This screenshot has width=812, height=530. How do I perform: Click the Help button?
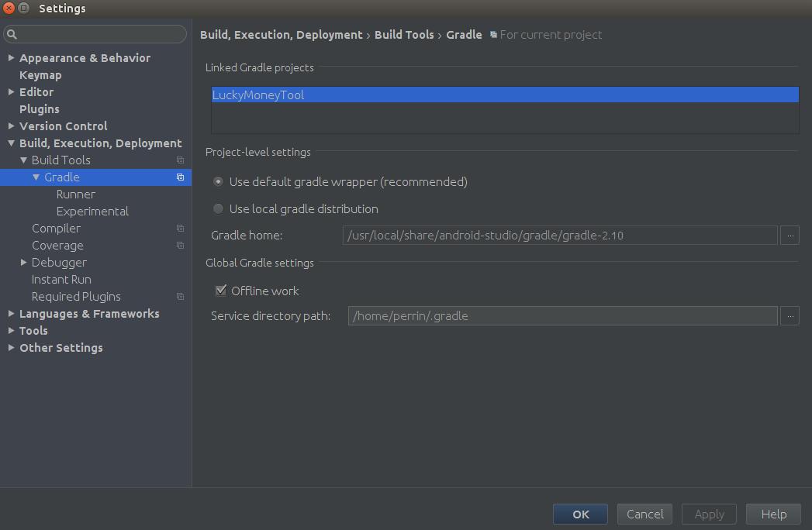(774, 514)
